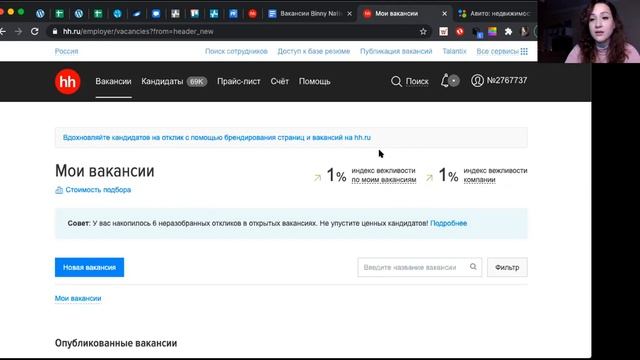This screenshot has width=640, height=360.
Task: Click Поиск in the dark header
Action: click(x=417, y=82)
